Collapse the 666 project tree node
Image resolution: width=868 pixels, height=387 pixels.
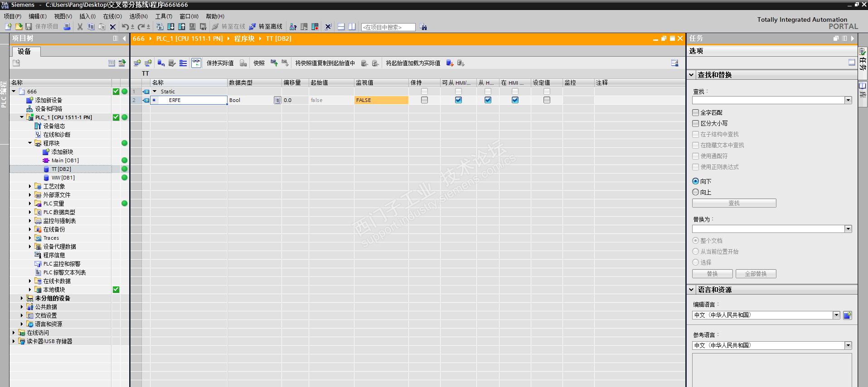click(x=14, y=92)
